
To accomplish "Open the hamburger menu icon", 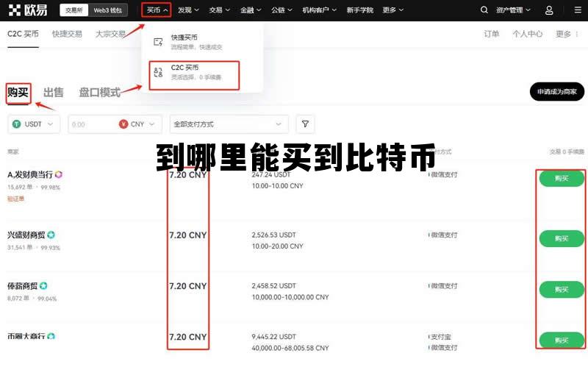I will click(578, 10).
